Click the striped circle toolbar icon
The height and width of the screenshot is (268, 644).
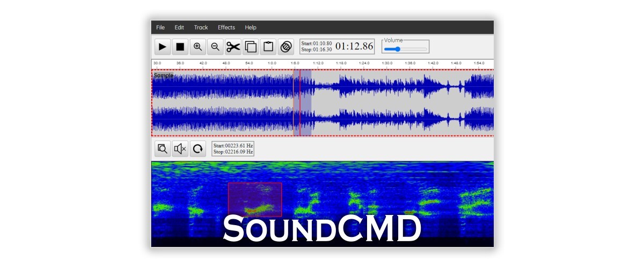tap(286, 47)
